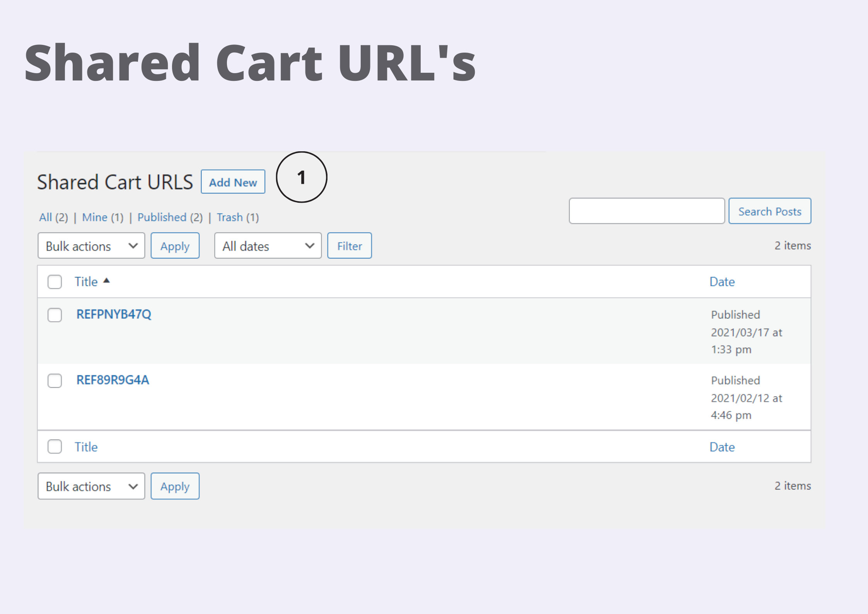Open the top Bulk actions dropdown
The height and width of the screenshot is (614, 868).
pos(91,245)
